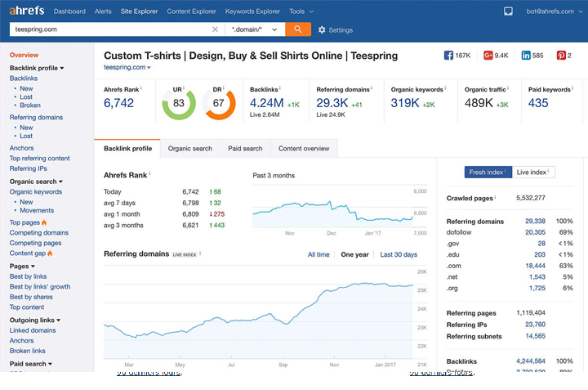The image size is (588, 390).
Task: Open Alerts in top navigation
Action: coord(103,11)
